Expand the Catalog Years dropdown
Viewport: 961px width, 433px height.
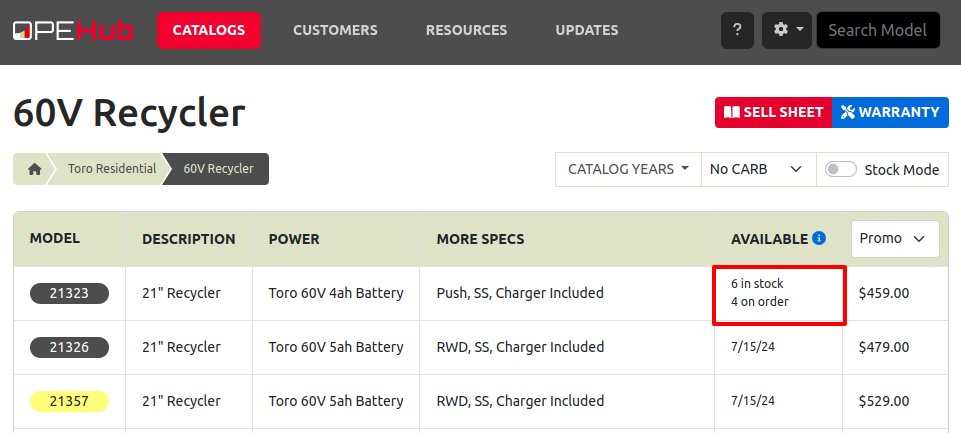[x=628, y=169]
